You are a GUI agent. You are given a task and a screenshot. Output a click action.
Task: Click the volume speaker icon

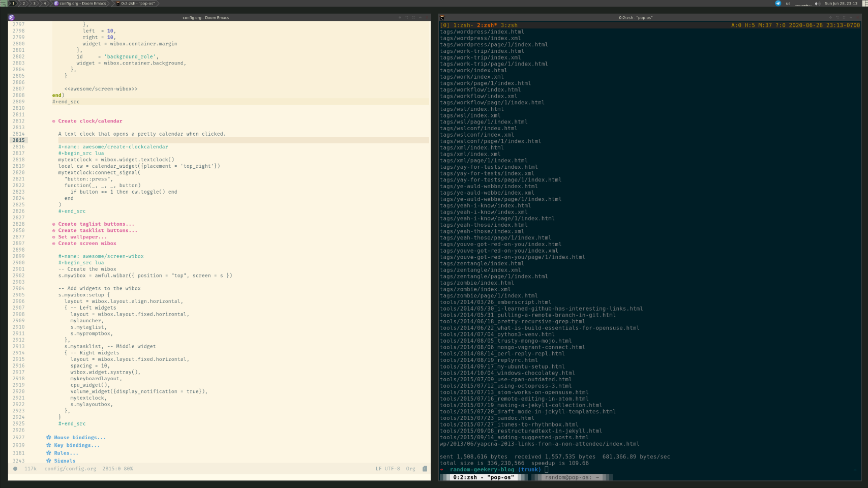818,3
